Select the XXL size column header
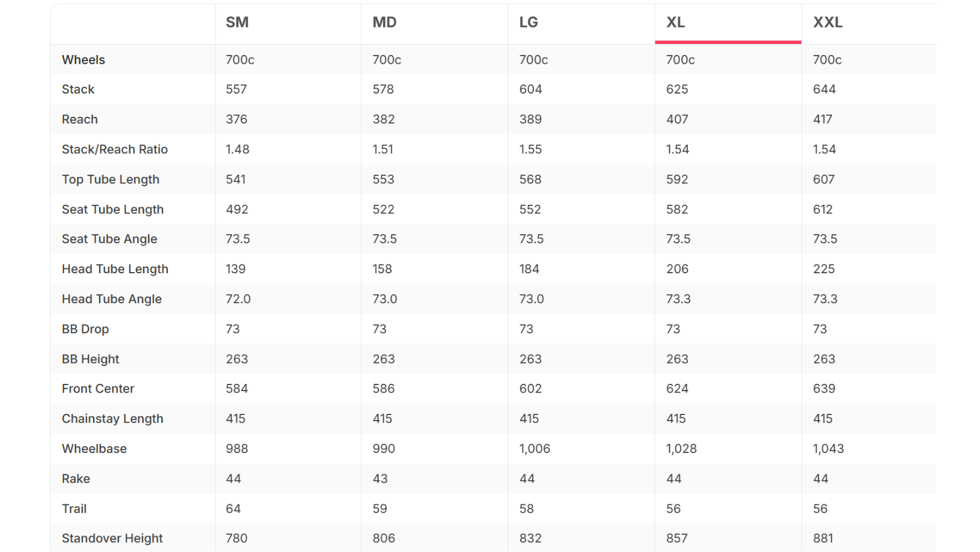The width and height of the screenshot is (980, 552). pyautogui.click(x=827, y=23)
